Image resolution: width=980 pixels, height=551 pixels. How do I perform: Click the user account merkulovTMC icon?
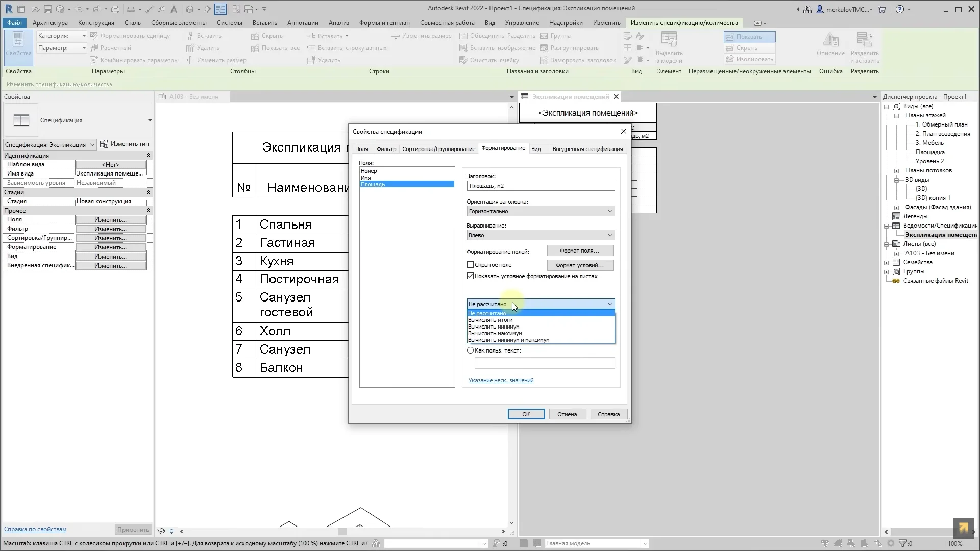point(820,9)
